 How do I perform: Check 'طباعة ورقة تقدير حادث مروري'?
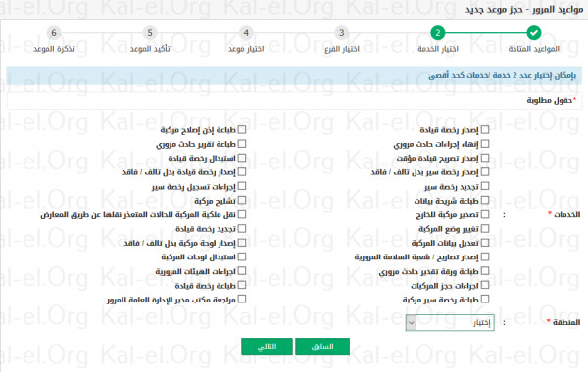click(485, 270)
